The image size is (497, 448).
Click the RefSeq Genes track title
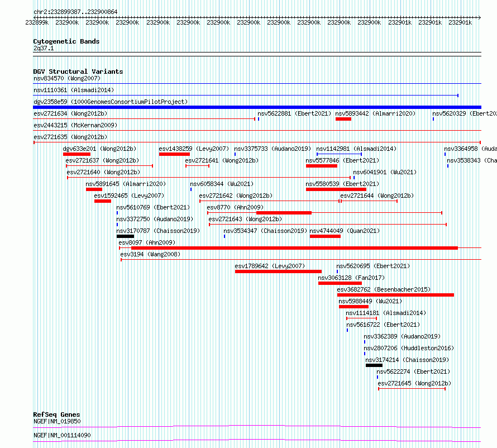pyautogui.click(x=56, y=414)
